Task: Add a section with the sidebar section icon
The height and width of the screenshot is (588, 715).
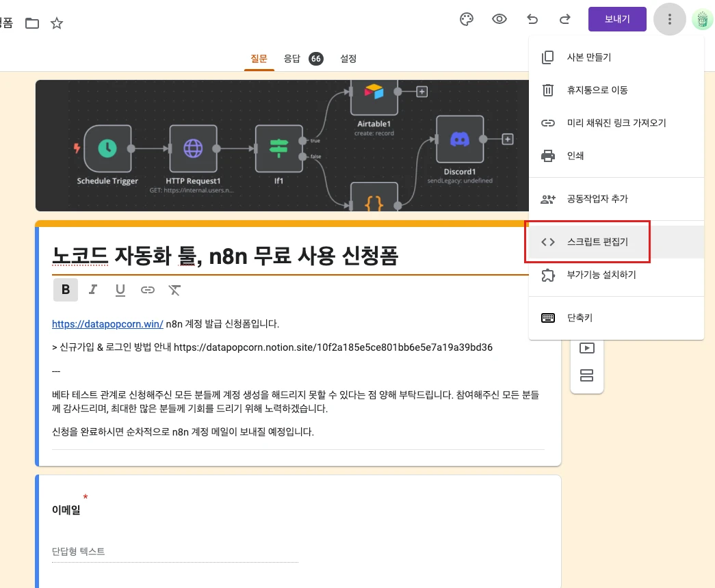Action: [586, 375]
